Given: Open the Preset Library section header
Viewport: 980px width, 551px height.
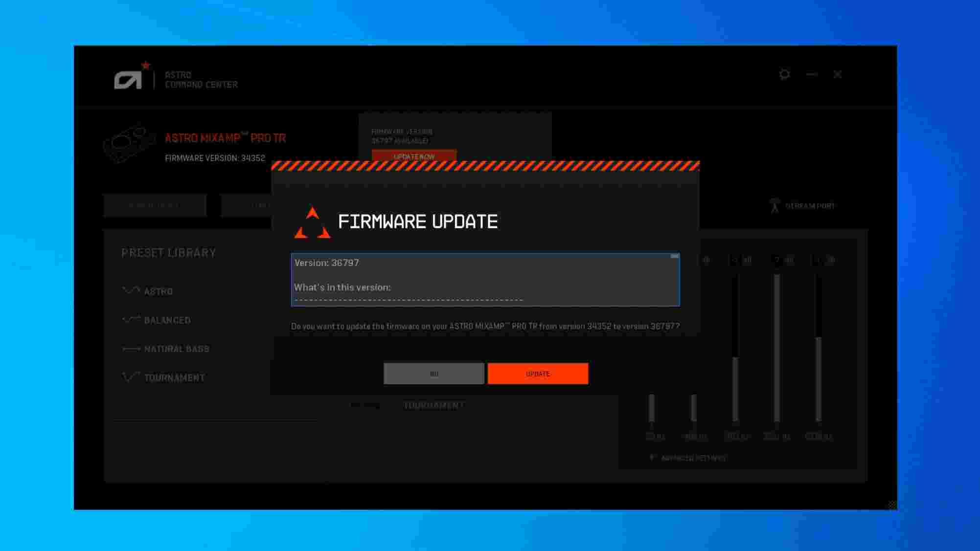Looking at the screenshot, I should point(168,252).
